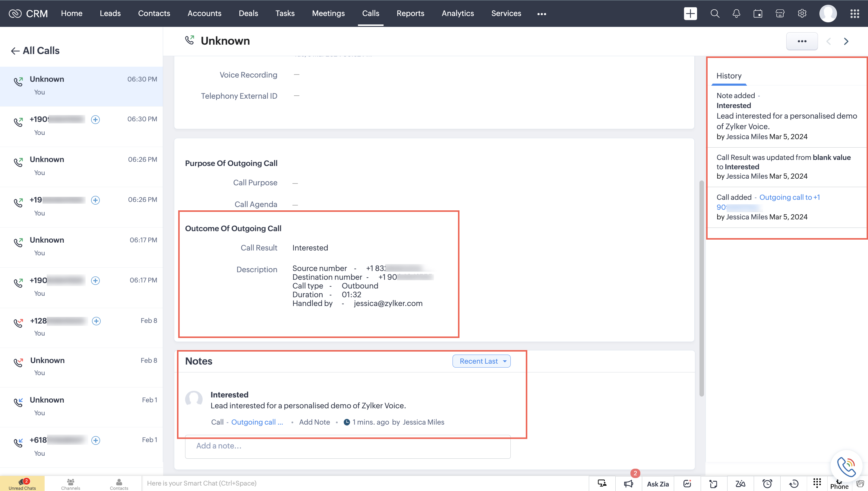This screenshot has width=868, height=491.
Task: Click the Add Note link under note
Action: pyautogui.click(x=314, y=422)
